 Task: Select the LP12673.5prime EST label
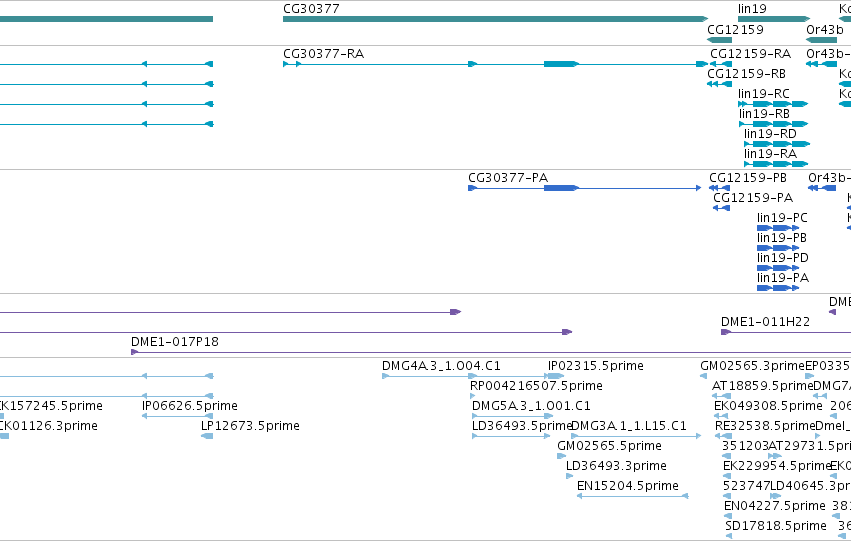tap(250, 426)
